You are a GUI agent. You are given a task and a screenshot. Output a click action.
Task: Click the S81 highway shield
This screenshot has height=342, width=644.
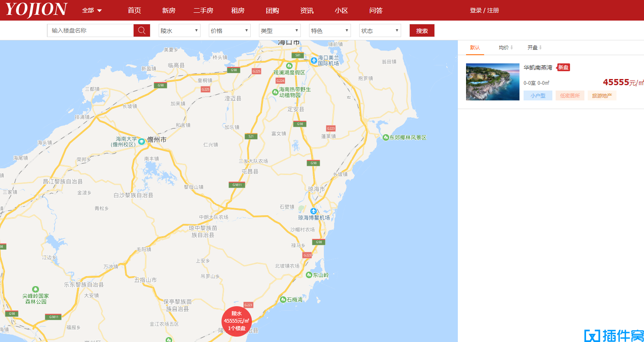(x=298, y=55)
